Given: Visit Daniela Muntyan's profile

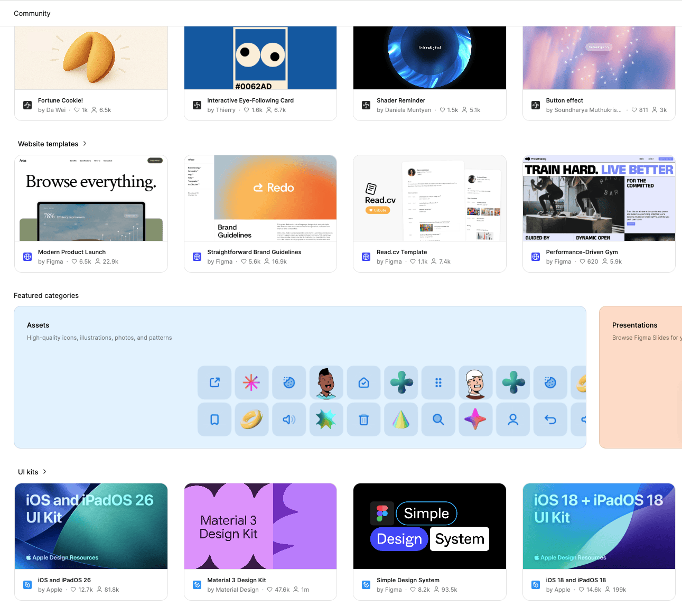Looking at the screenshot, I should [x=408, y=110].
